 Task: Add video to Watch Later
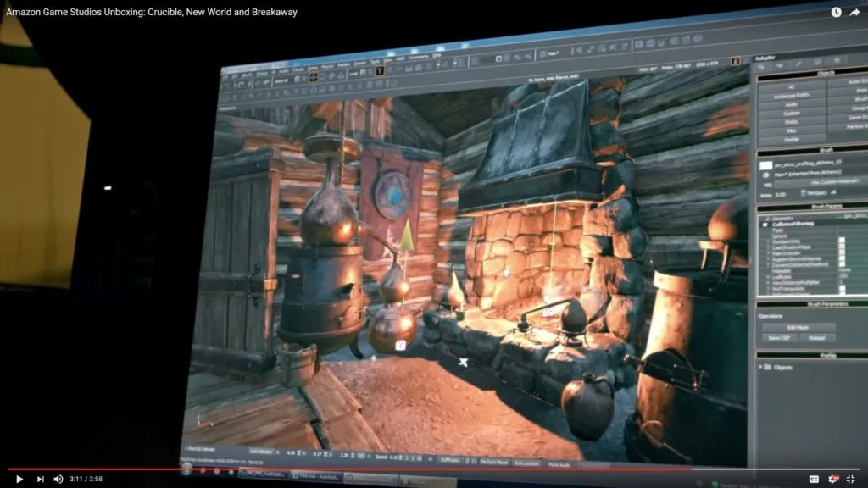coord(836,12)
